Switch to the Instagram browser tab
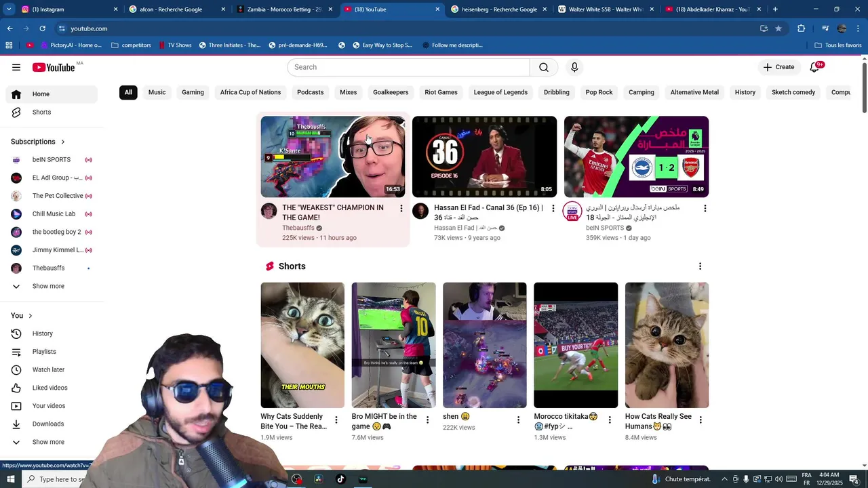Viewport: 868px width, 488px height. point(68,9)
